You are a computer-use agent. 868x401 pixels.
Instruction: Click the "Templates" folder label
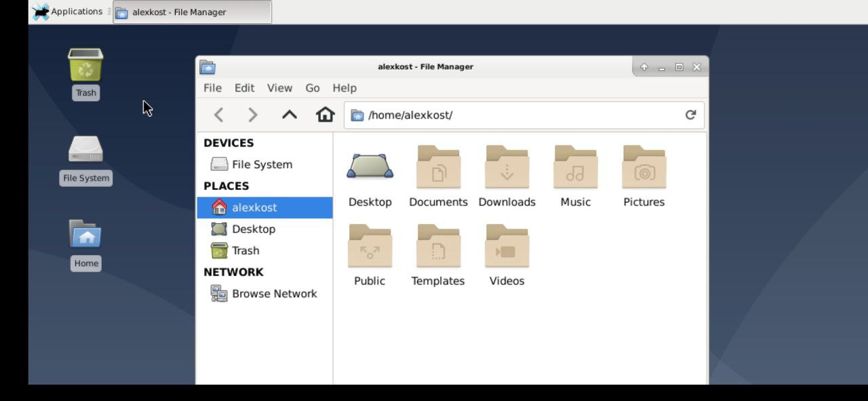(438, 281)
